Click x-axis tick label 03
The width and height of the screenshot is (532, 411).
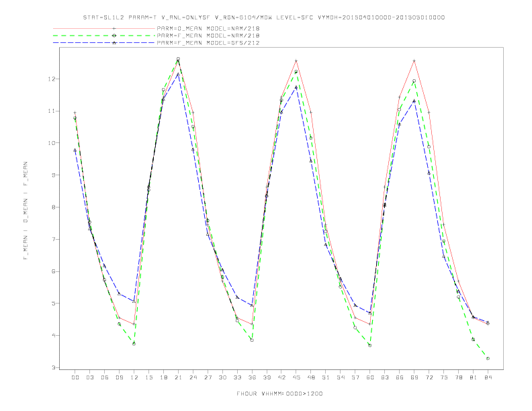(x=89, y=377)
